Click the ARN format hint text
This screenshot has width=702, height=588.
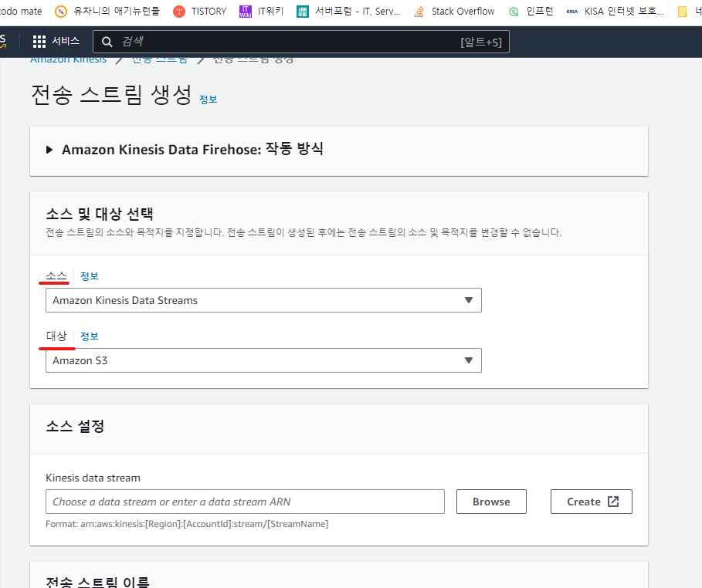(x=187, y=524)
